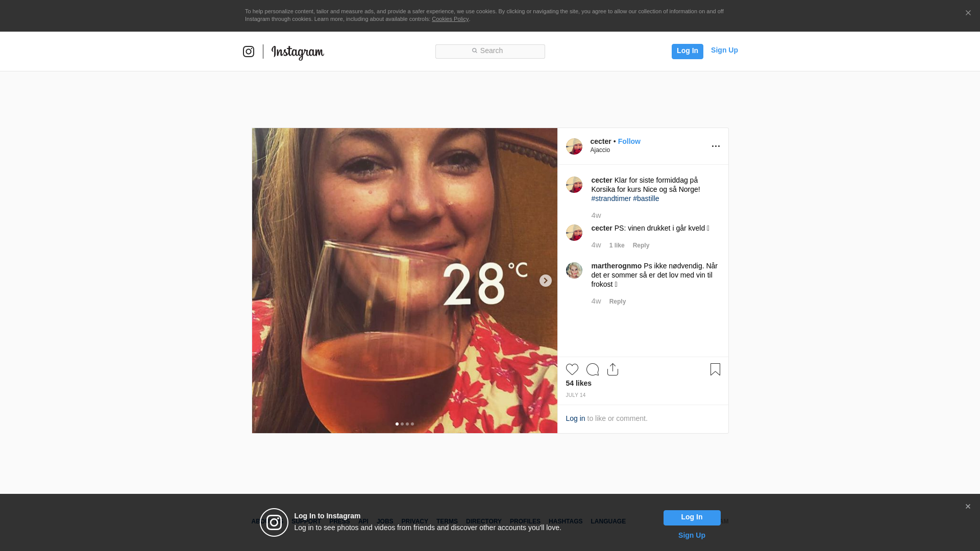Click Log In in bottom banner
This screenshot has width=980, height=551.
(692, 518)
